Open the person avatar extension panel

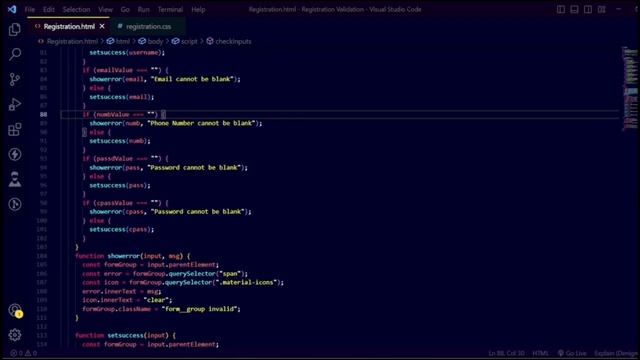pos(15,179)
